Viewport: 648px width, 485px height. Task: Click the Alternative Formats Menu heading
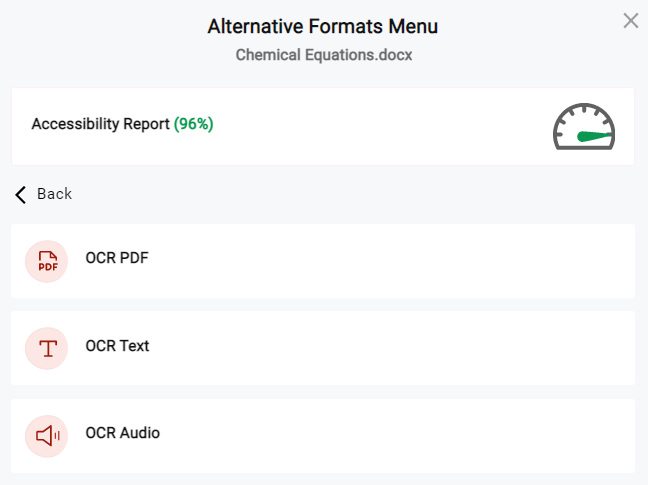pyautogui.click(x=323, y=26)
